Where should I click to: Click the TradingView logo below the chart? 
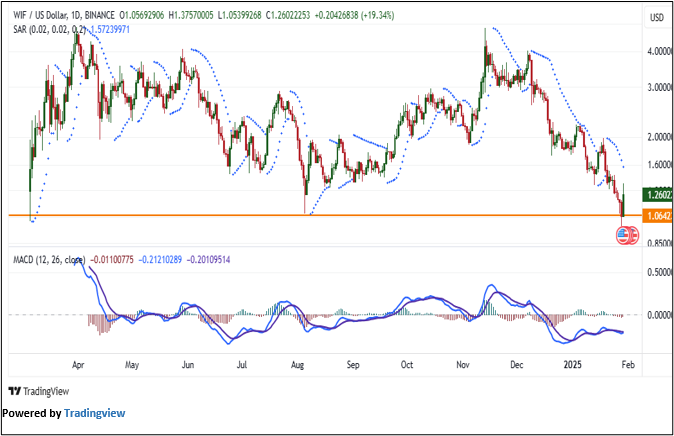coord(39,391)
